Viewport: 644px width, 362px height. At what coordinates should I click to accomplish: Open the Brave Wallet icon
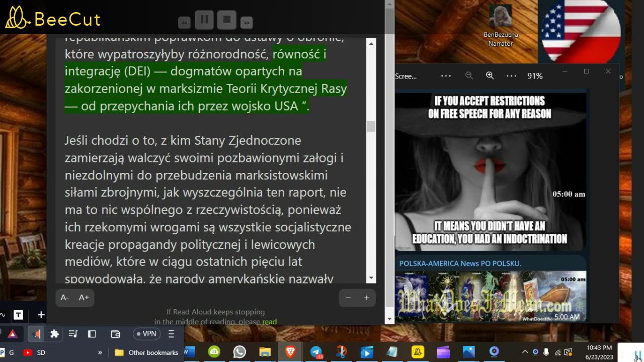115,334
